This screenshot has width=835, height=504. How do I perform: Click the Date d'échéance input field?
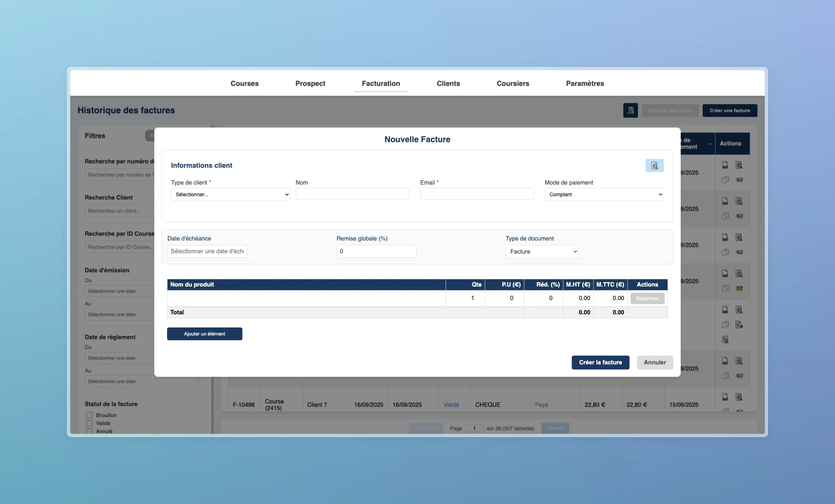(x=207, y=251)
